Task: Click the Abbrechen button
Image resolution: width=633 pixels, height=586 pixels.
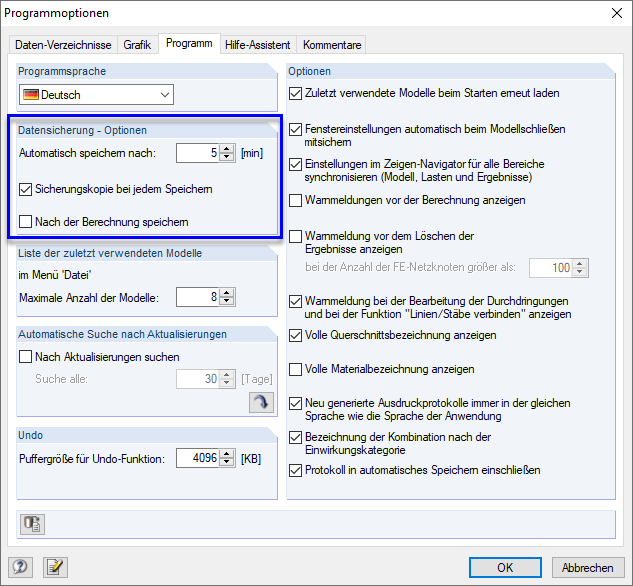Action: click(588, 567)
